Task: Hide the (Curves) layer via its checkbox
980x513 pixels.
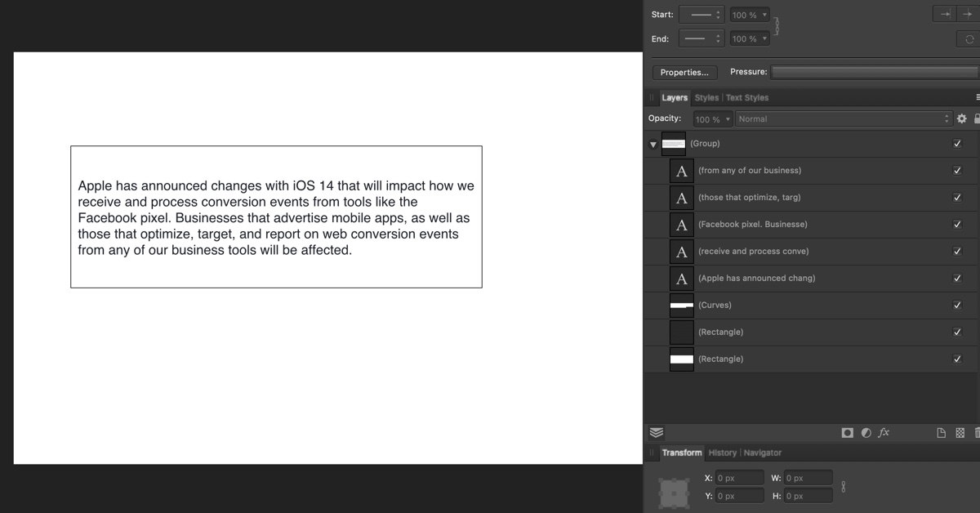Action: pyautogui.click(x=957, y=306)
